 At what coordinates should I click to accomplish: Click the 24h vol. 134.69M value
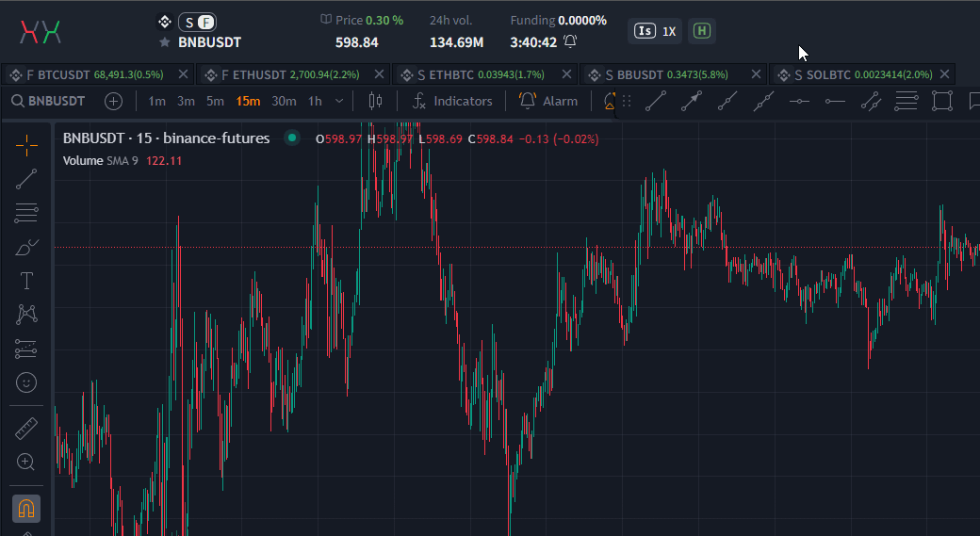(x=456, y=42)
